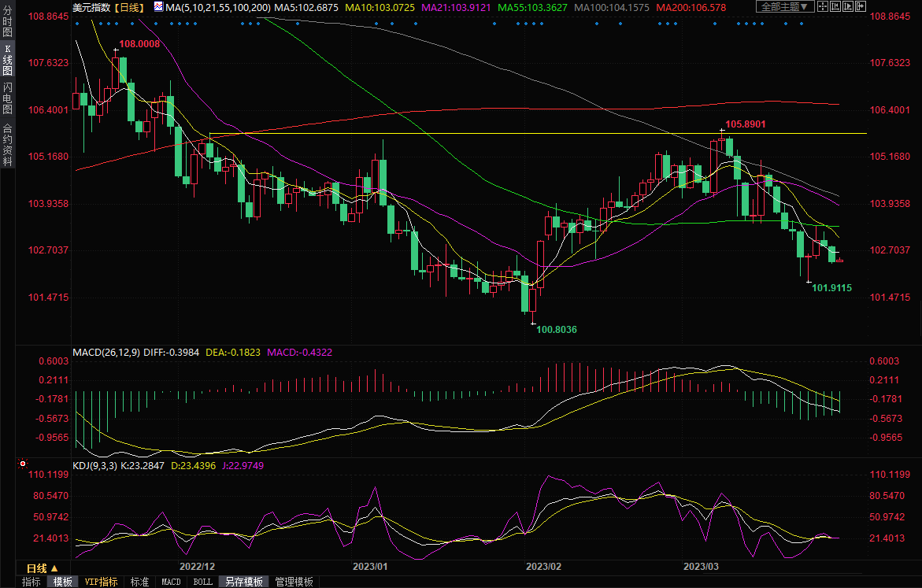Select the VIP指标 template
Image resolution: width=922 pixels, height=588 pixels.
tap(102, 582)
